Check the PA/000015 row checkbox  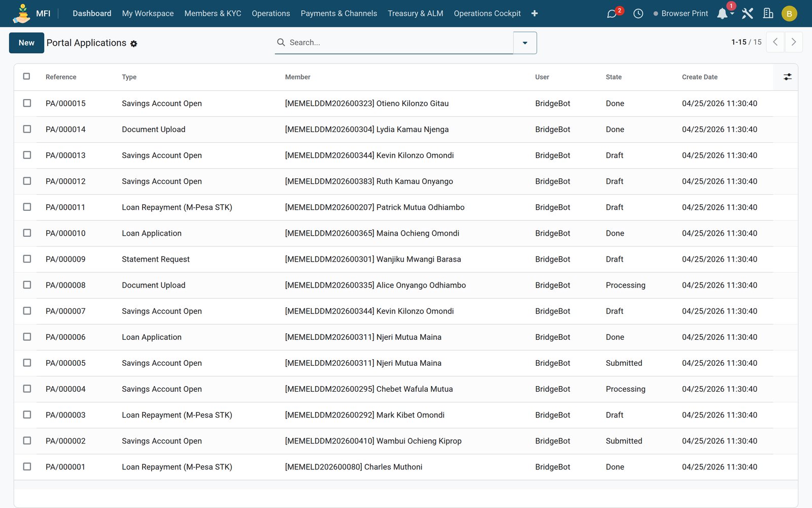[x=27, y=103]
